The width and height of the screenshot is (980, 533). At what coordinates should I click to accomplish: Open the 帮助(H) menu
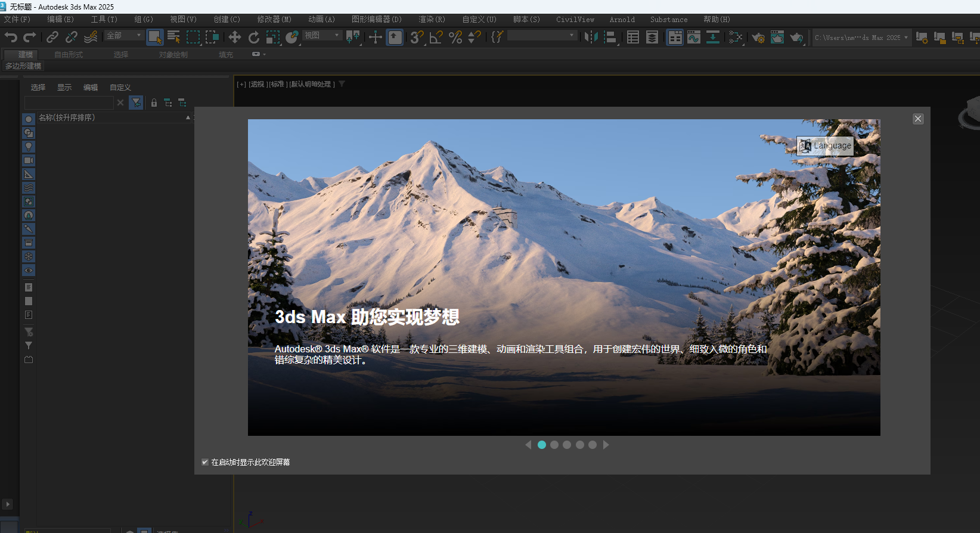tap(717, 20)
